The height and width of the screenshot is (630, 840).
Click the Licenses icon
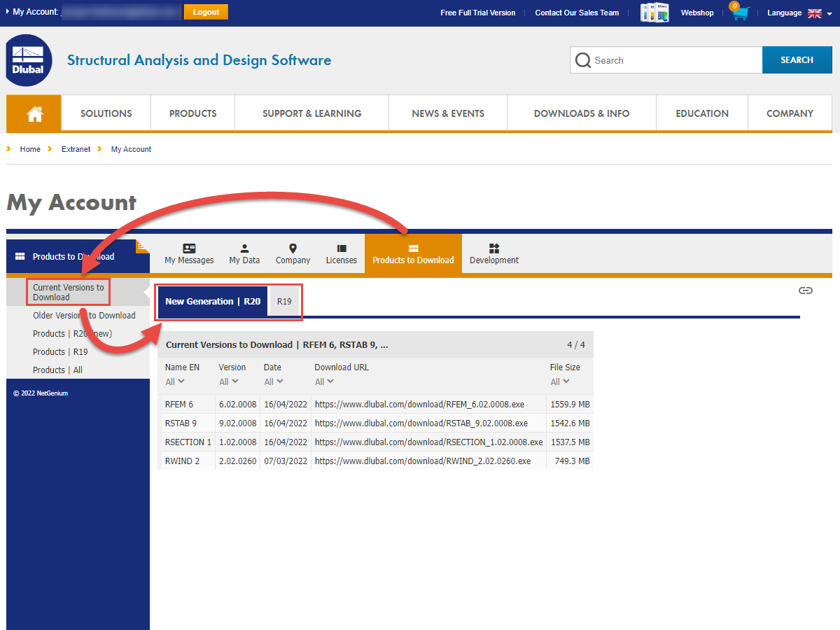point(342,248)
